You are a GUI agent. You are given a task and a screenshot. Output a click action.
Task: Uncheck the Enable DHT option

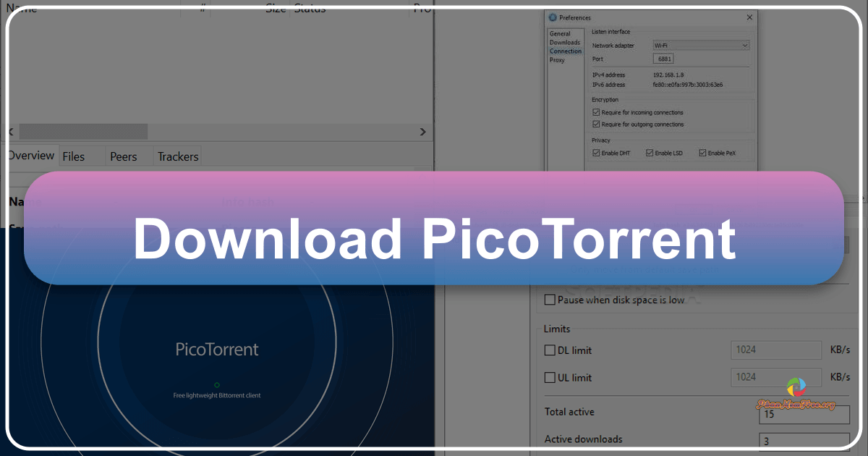595,153
